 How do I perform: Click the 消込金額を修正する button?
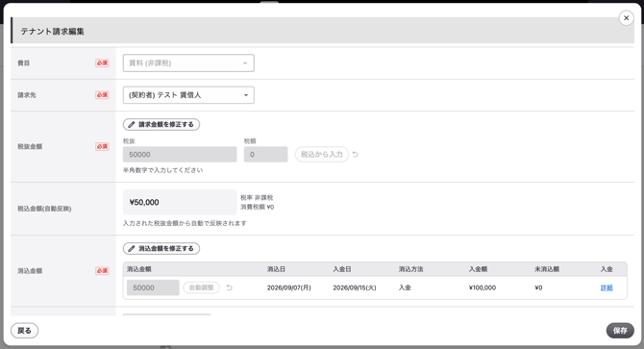pos(161,248)
